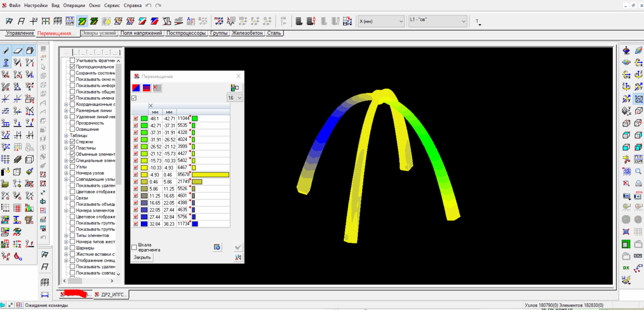The height and width of the screenshot is (310, 644).
Task: Toggle the Стержни checkbox
Action: pyautogui.click(x=72, y=142)
